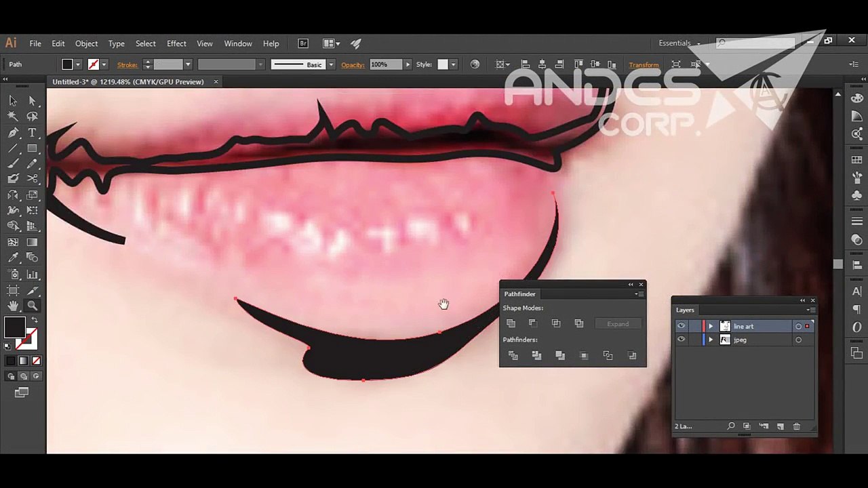Screen dimensions: 868x488
Task: Open the Object menu
Action: point(86,43)
